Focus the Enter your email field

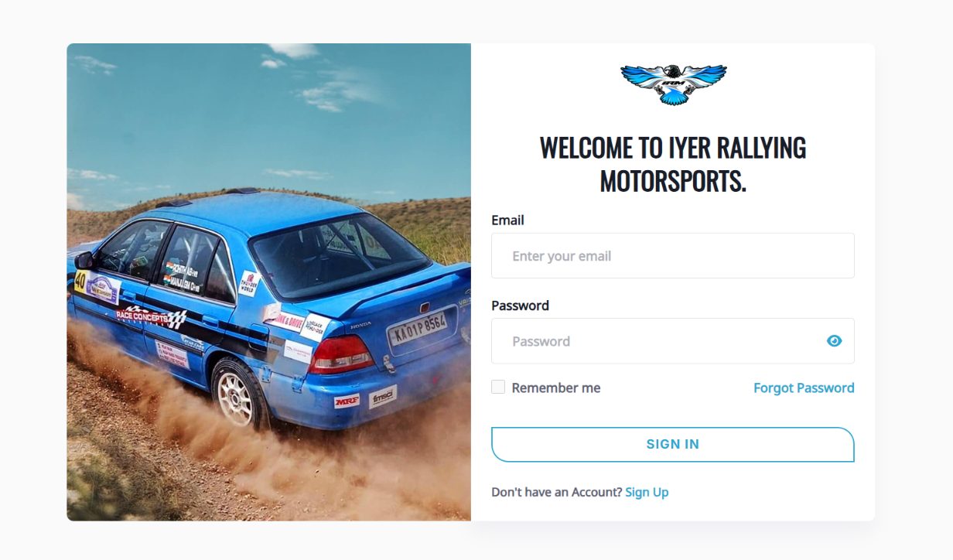[673, 256]
